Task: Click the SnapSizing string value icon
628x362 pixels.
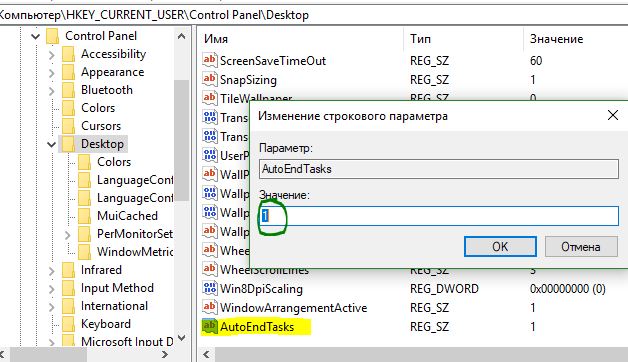Action: pyautogui.click(x=209, y=79)
